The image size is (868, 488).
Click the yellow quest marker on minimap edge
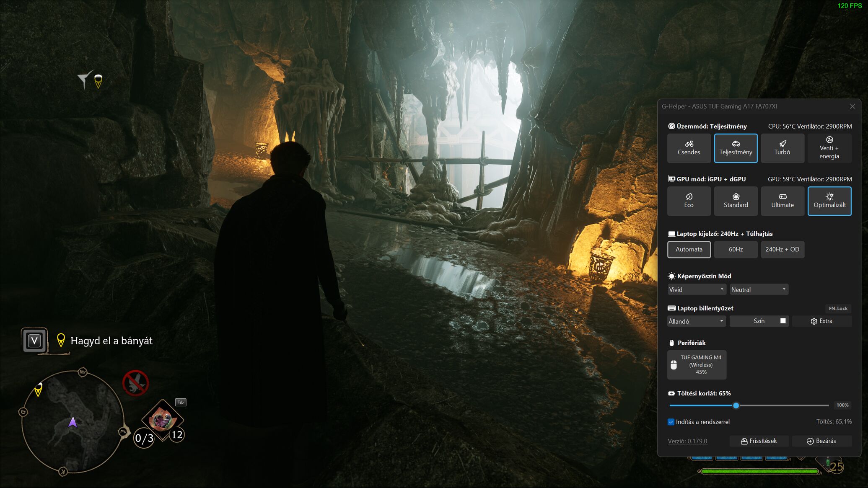pos(38,390)
